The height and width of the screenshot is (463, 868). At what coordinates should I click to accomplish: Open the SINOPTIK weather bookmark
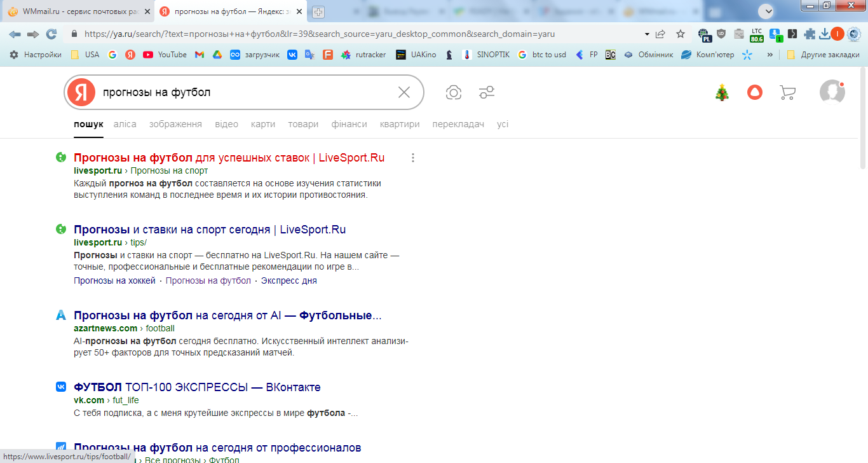click(486, 55)
